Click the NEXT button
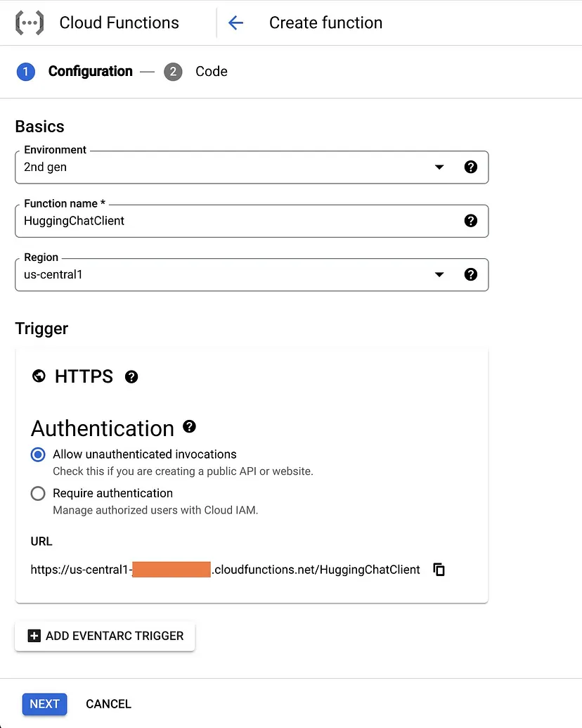Image resolution: width=582 pixels, height=728 pixels. click(x=44, y=704)
